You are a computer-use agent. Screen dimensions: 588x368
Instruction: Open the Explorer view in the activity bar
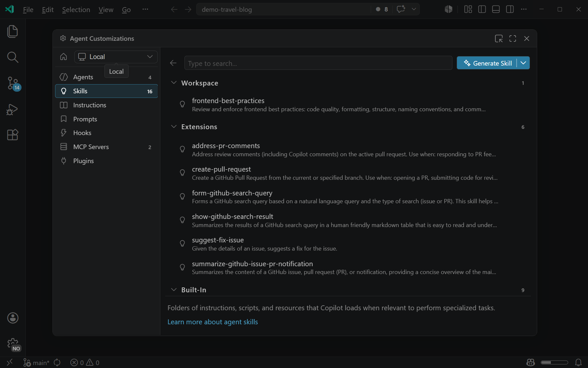point(12,31)
